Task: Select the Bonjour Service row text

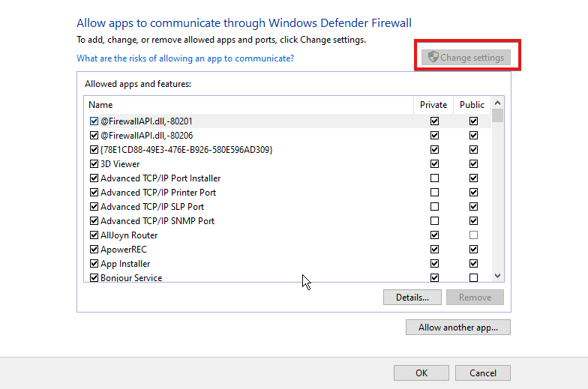Action: pos(131,277)
